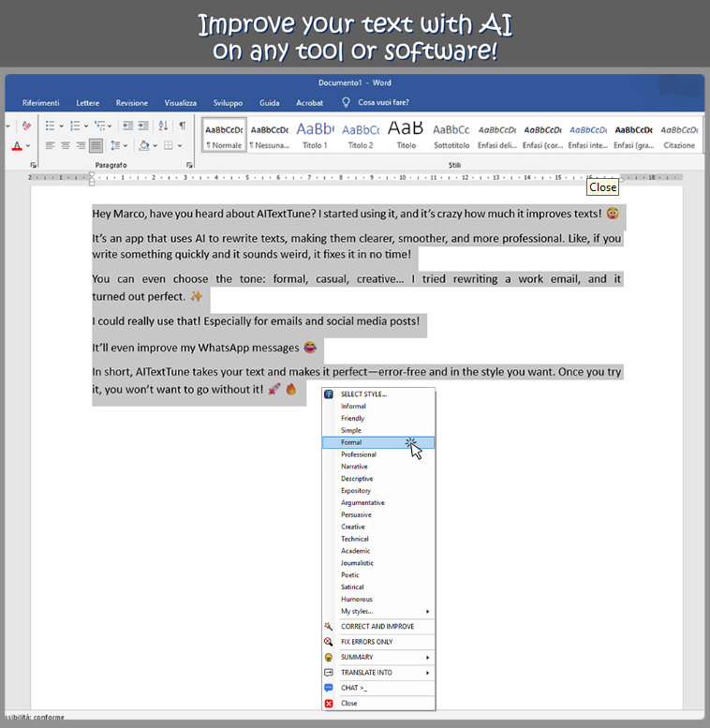Switch to the Visualizza tab

[181, 103]
